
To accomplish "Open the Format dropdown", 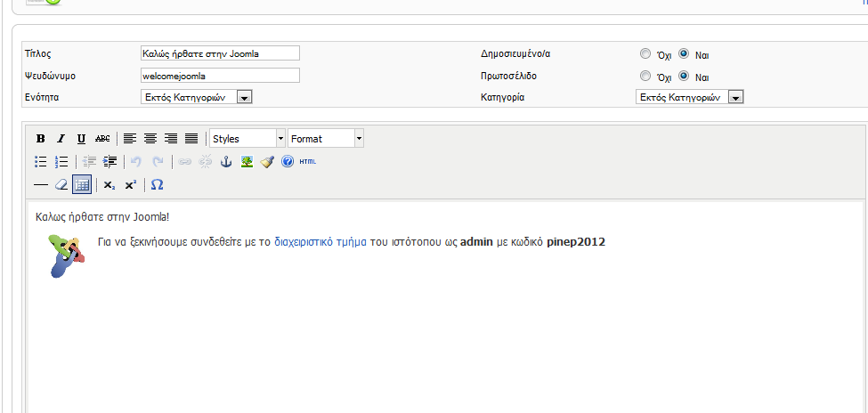I will (x=326, y=138).
